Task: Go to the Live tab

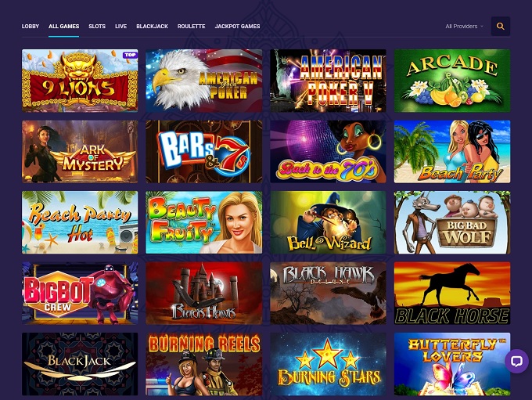Action: point(120,26)
